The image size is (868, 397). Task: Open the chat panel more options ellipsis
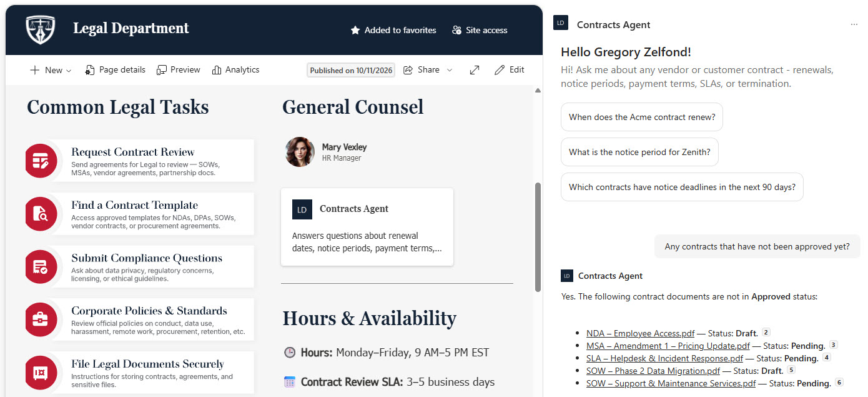tap(854, 24)
